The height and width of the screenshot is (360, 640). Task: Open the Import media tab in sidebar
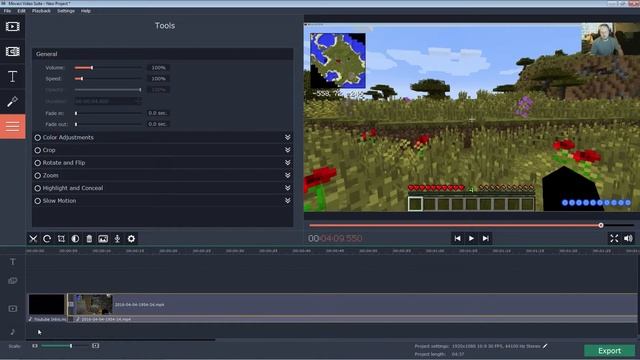pyautogui.click(x=13, y=27)
